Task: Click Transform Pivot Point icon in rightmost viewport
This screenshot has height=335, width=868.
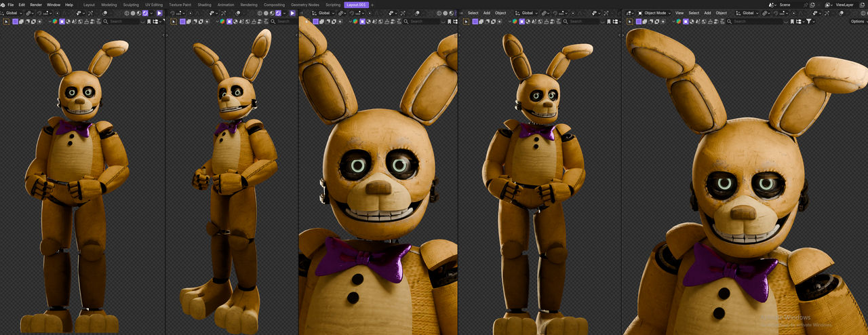Action: click(765, 13)
